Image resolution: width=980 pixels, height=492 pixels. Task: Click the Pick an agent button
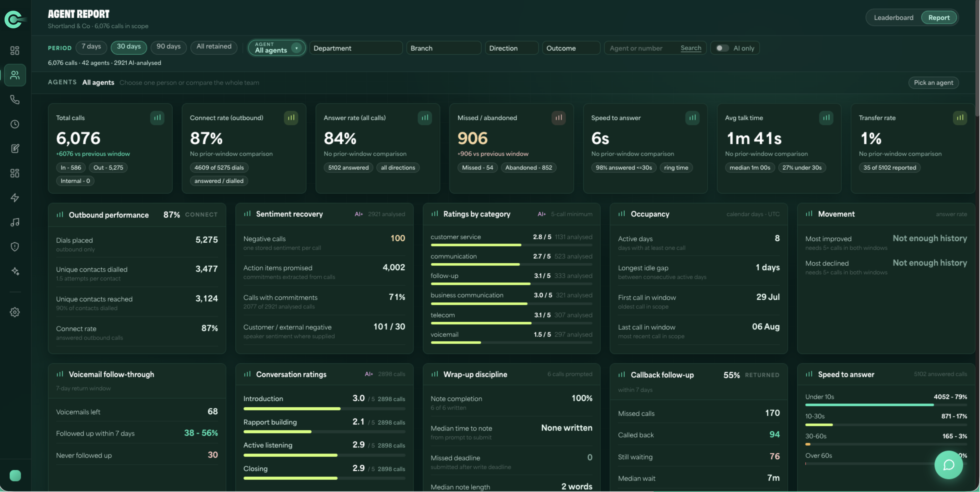[933, 83]
